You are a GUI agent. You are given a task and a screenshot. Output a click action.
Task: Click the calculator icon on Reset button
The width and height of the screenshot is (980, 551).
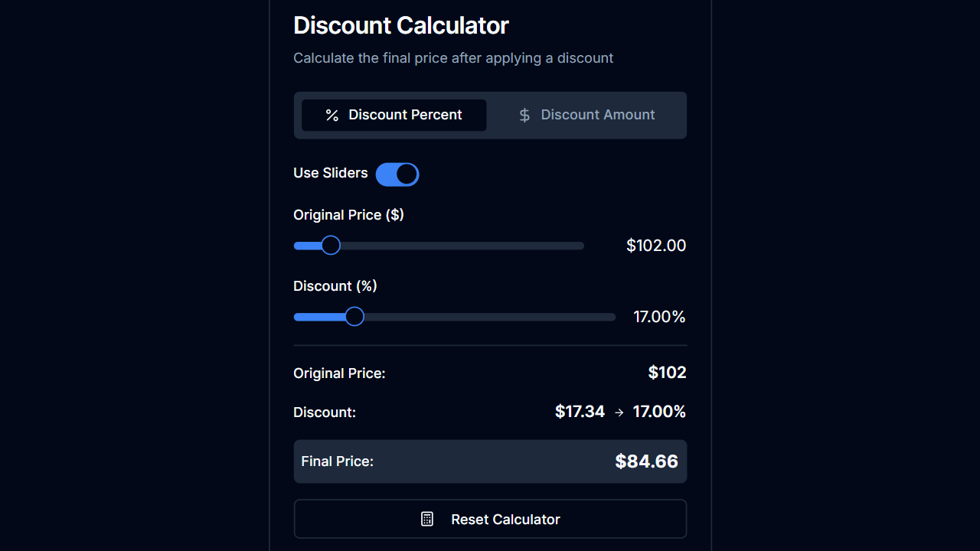point(426,518)
